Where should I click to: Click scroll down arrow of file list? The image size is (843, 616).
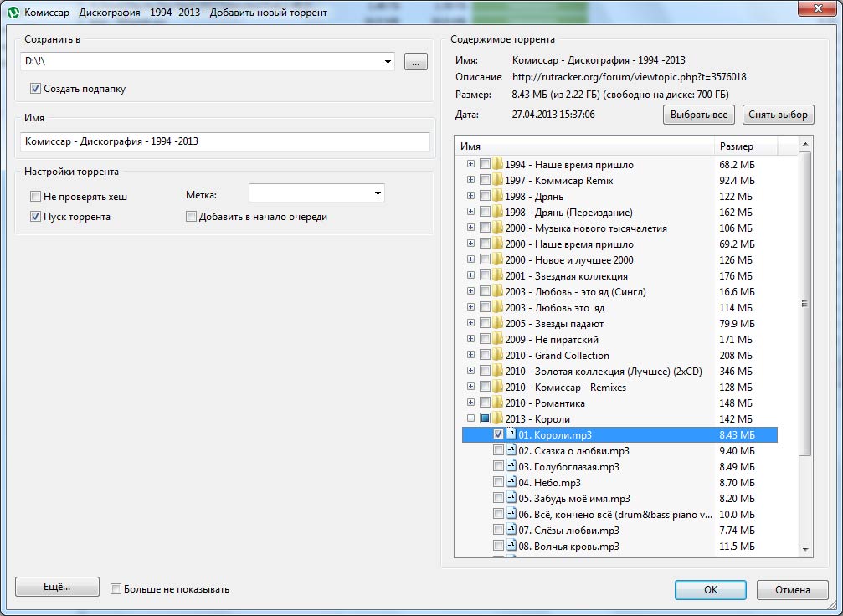click(x=804, y=549)
